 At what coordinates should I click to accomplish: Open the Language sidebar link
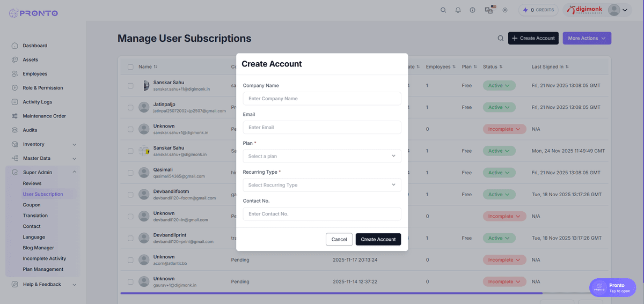coord(34,237)
